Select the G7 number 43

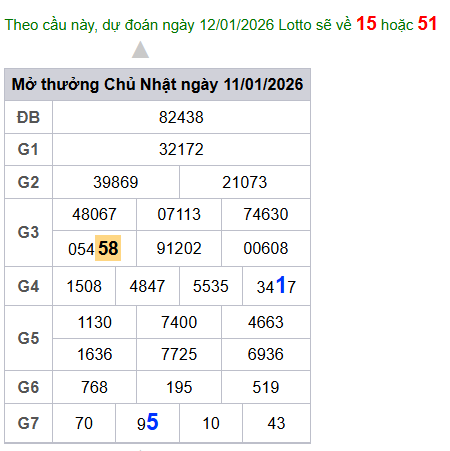(x=276, y=423)
